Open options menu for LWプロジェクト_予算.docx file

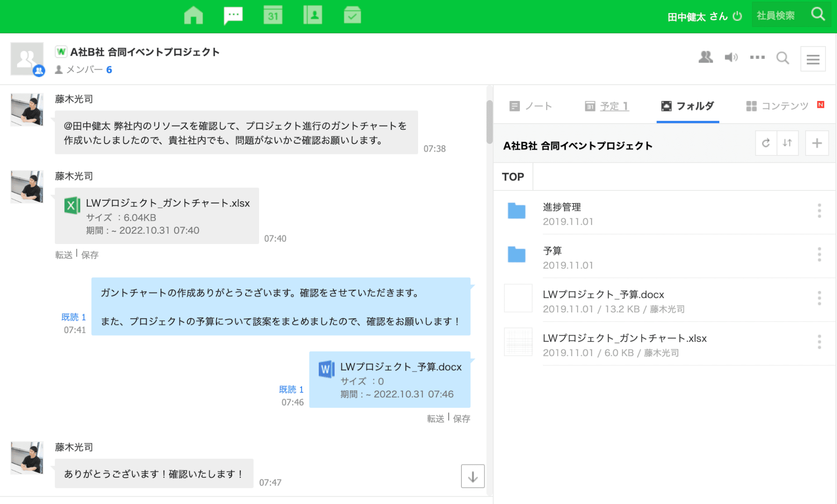point(819,298)
